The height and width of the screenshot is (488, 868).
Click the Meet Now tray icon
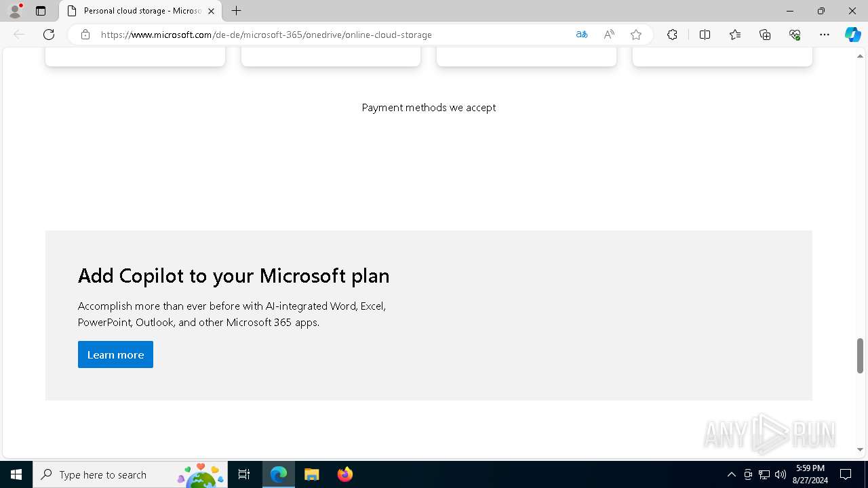tap(748, 474)
